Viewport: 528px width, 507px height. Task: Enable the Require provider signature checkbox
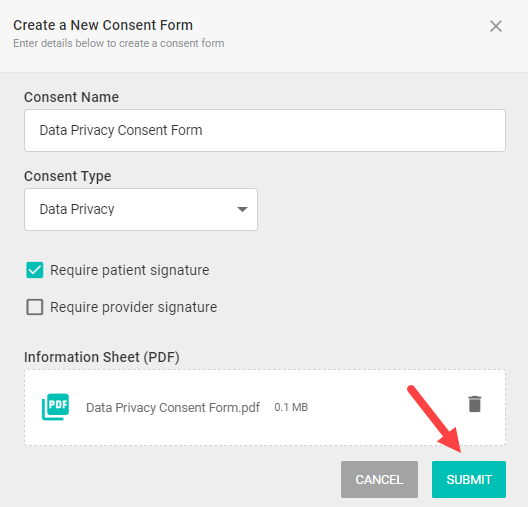point(35,307)
